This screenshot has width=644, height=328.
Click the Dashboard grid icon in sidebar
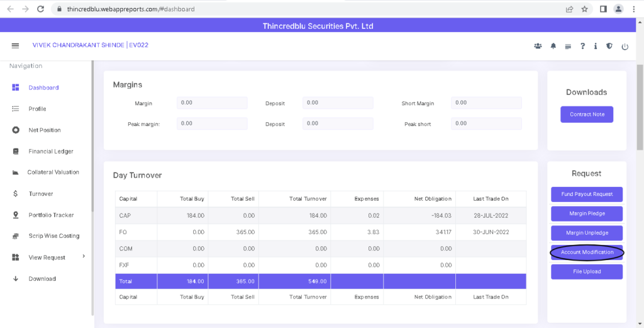click(x=16, y=87)
